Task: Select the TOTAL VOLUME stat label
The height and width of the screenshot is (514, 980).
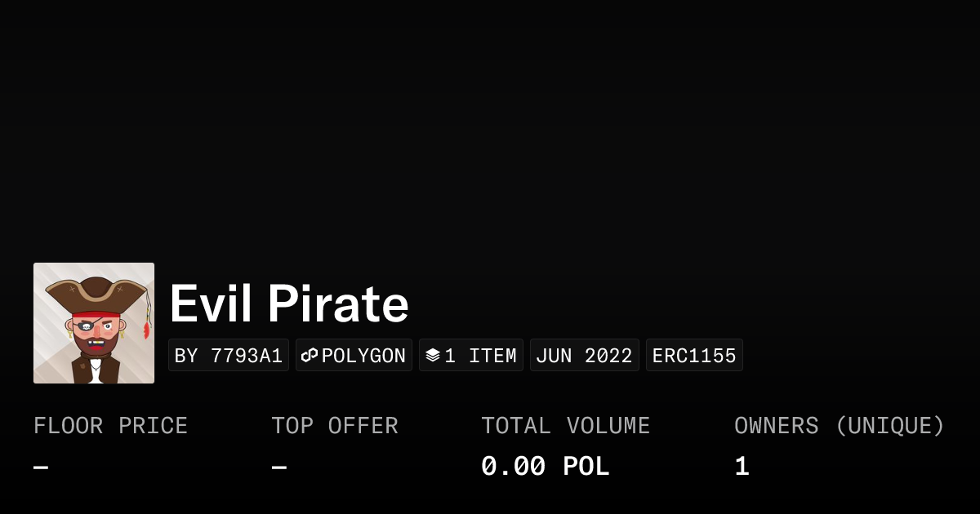Action: [565, 426]
